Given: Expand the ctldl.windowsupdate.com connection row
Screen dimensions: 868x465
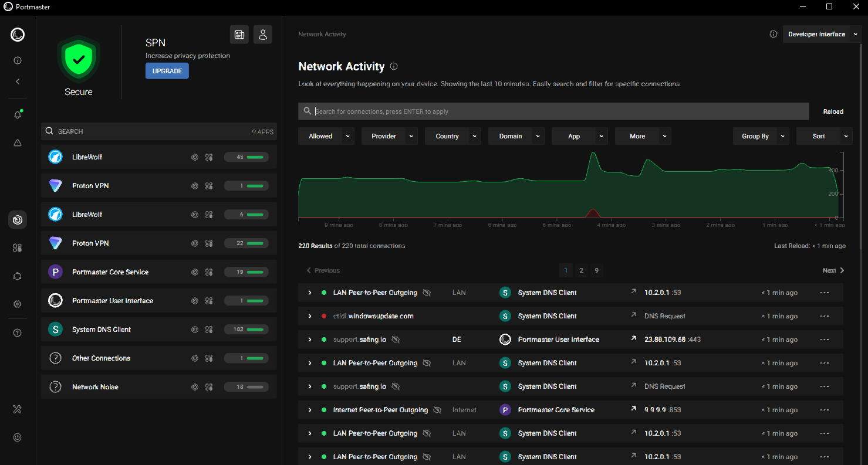Looking at the screenshot, I should coord(310,316).
